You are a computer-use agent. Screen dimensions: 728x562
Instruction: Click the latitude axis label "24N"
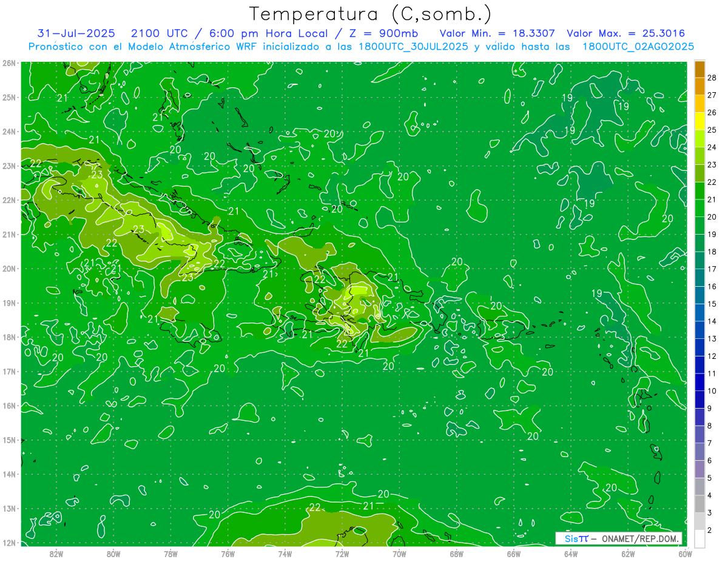[9, 132]
